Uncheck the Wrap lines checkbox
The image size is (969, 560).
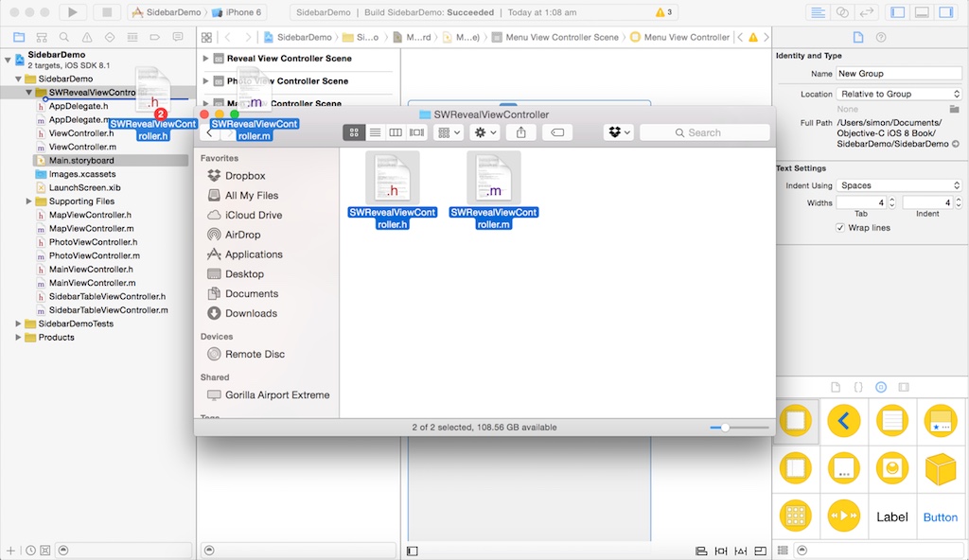(840, 227)
